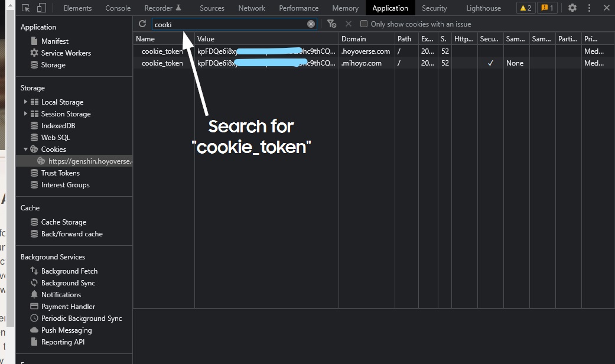Click the clear all cookies filter icon
Viewport: 615px width, 364px height.
click(331, 24)
